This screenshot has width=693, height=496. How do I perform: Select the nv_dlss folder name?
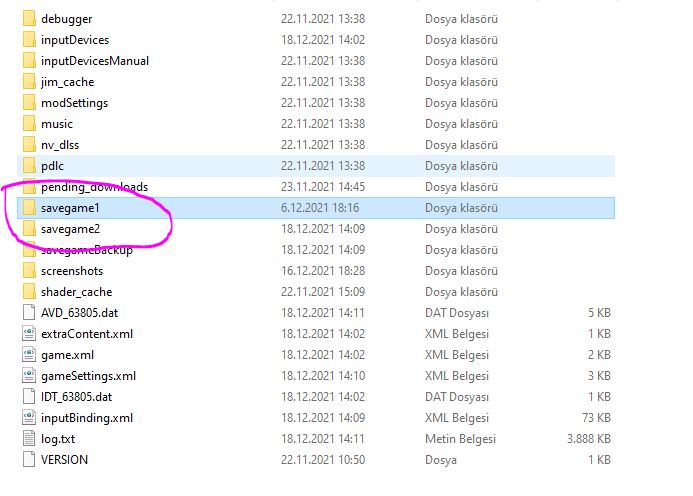click(60, 145)
